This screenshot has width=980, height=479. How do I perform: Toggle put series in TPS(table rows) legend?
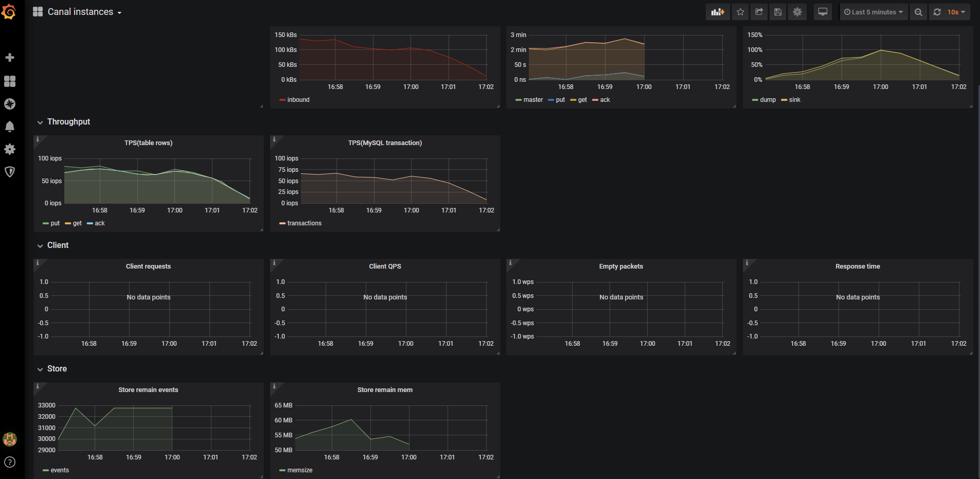click(x=55, y=223)
